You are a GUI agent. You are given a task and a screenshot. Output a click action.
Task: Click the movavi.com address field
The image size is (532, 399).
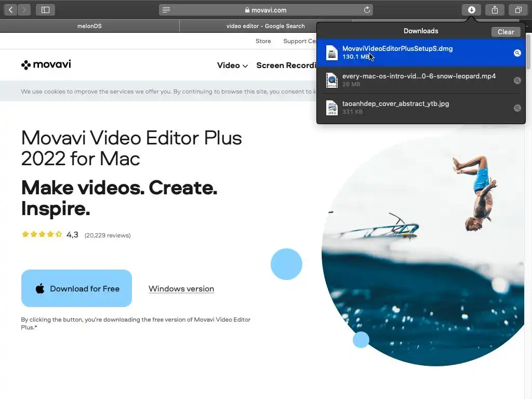pyautogui.click(x=265, y=10)
